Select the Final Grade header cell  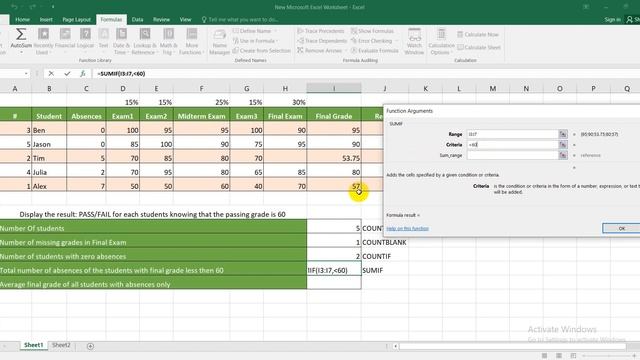(x=334, y=116)
